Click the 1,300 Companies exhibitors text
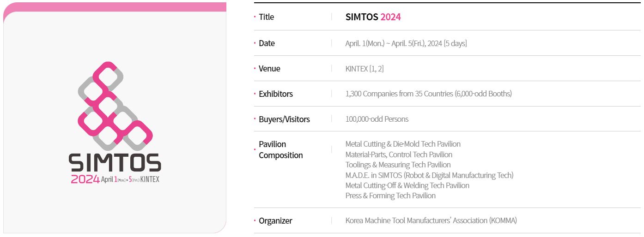Viewport: 644px width, 237px height. (428, 94)
